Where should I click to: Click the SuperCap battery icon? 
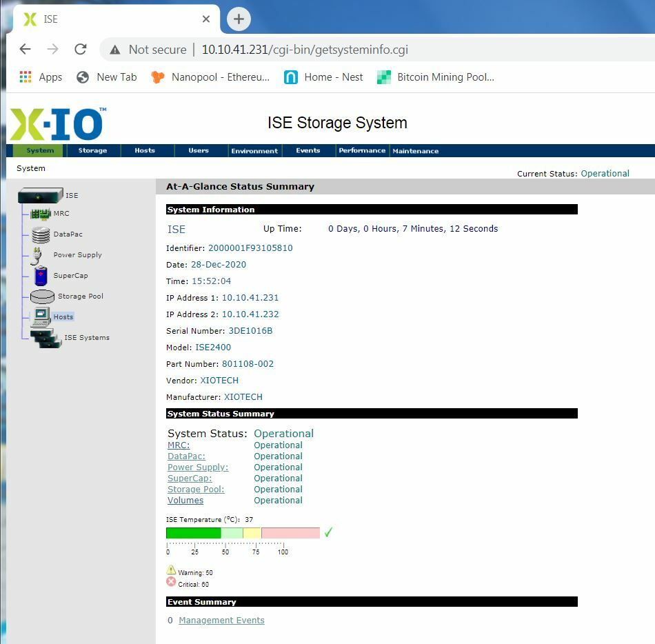(x=41, y=275)
